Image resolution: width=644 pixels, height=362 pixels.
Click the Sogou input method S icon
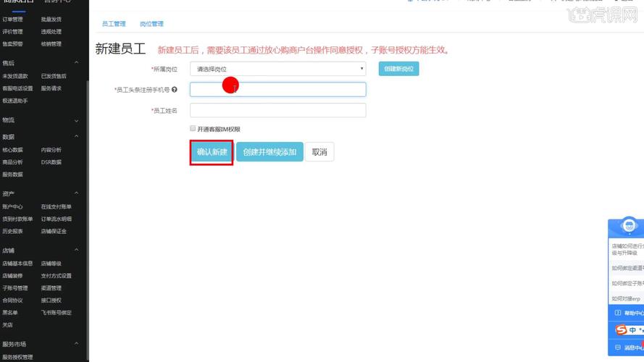click(621, 329)
